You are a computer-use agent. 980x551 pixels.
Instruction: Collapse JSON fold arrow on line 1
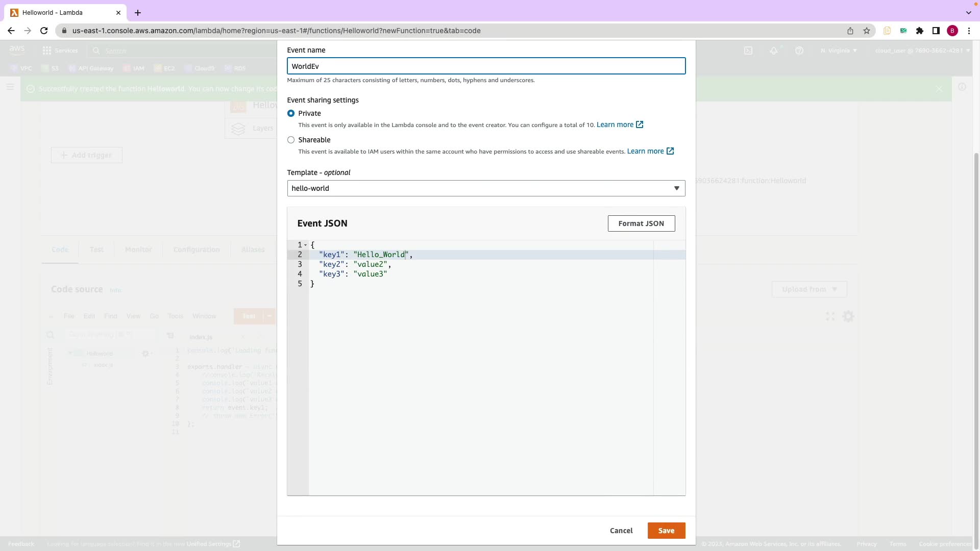(x=306, y=245)
